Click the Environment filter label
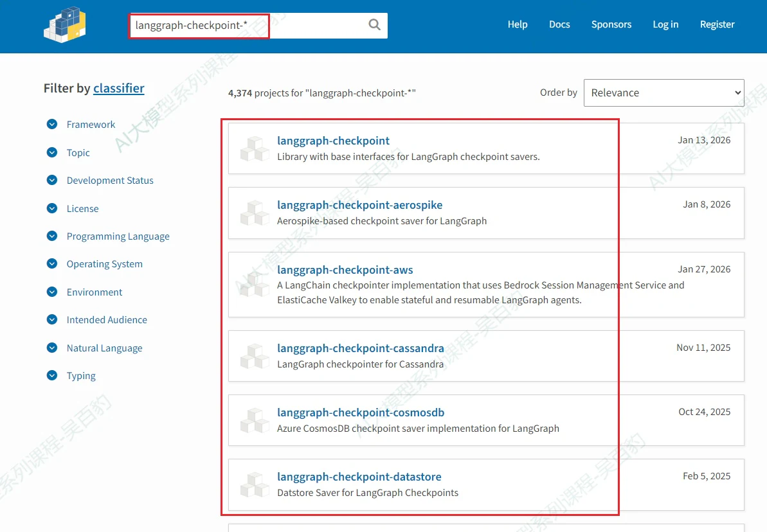This screenshot has width=767, height=532. pos(95,292)
